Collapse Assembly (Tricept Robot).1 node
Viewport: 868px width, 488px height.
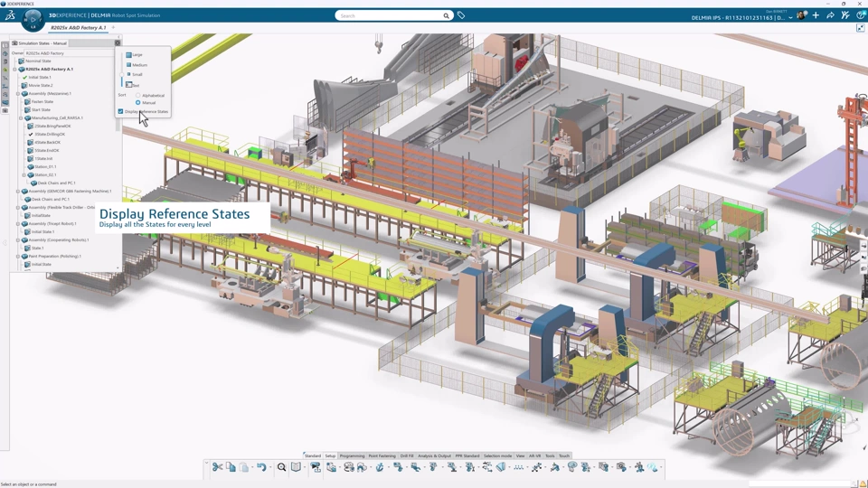pos(18,223)
